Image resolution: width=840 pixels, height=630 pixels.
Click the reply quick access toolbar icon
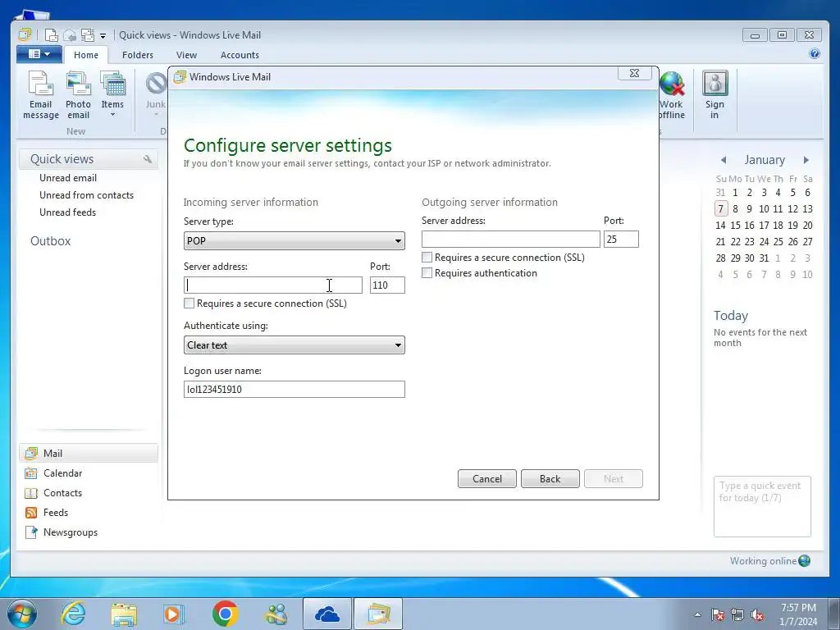(70, 35)
